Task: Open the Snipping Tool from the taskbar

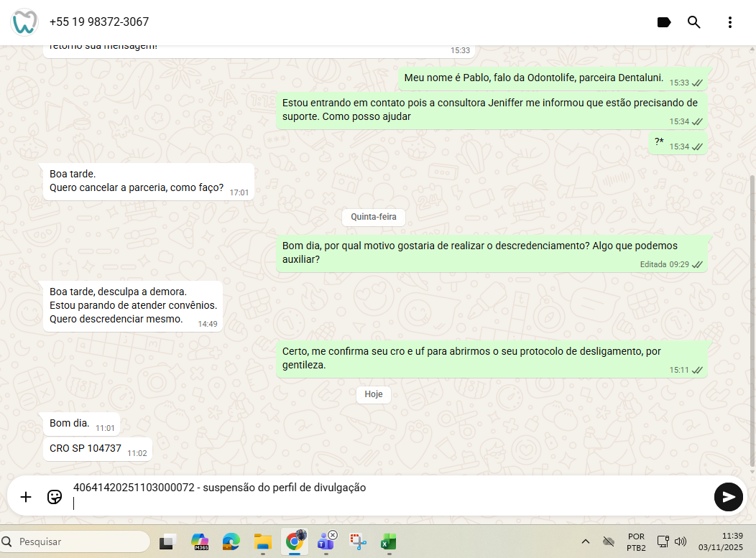Action: tap(358, 541)
